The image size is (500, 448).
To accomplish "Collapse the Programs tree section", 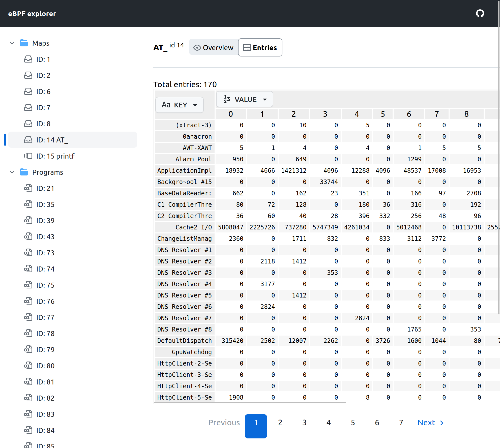I will 12,172.
